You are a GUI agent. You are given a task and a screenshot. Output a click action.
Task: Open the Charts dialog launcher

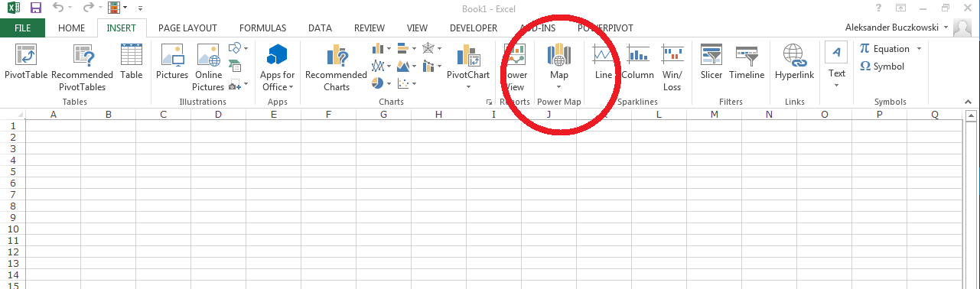(x=489, y=102)
